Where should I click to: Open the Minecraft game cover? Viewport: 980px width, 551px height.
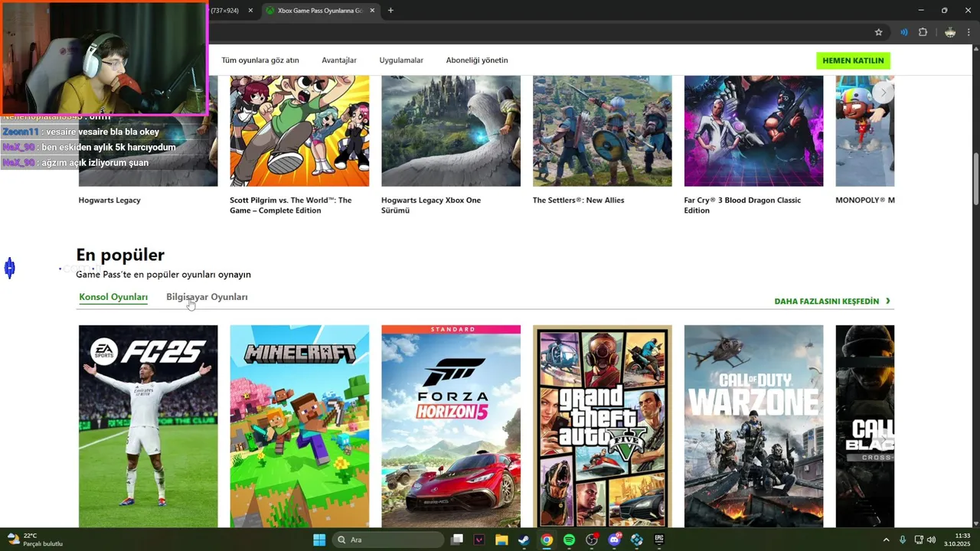pyautogui.click(x=299, y=426)
